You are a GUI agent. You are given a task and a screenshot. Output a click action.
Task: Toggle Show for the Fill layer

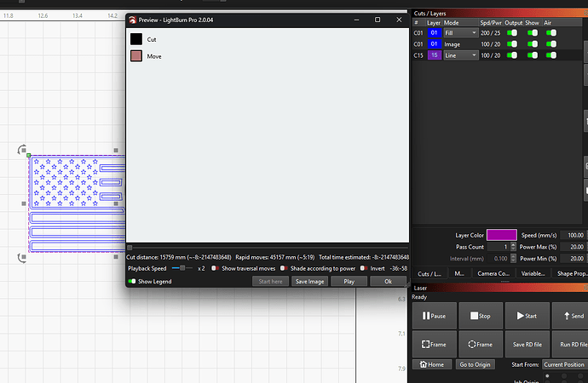(532, 33)
